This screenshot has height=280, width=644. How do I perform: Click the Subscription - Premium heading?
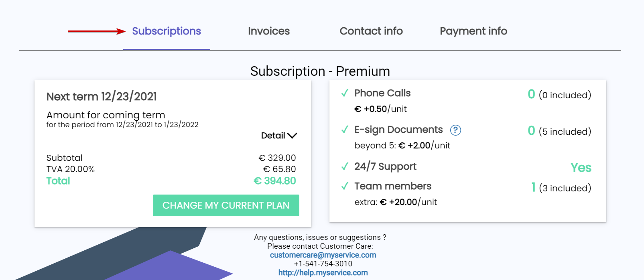[x=320, y=71]
